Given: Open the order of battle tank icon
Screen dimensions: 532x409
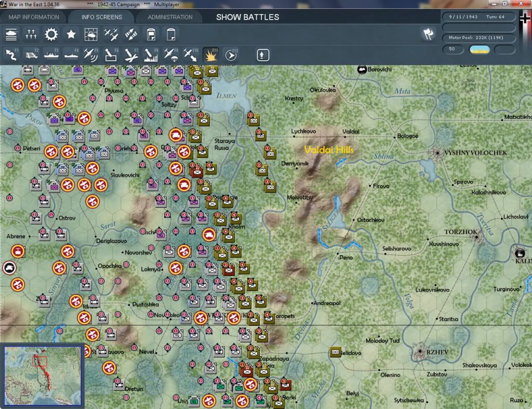Looking at the screenshot, I should pyautogui.click(x=11, y=35).
